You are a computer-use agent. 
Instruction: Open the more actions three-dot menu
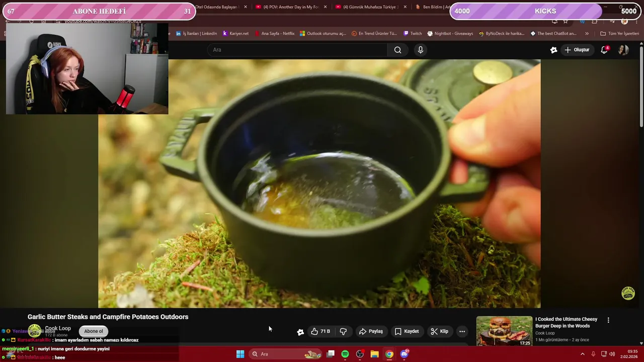462,331
